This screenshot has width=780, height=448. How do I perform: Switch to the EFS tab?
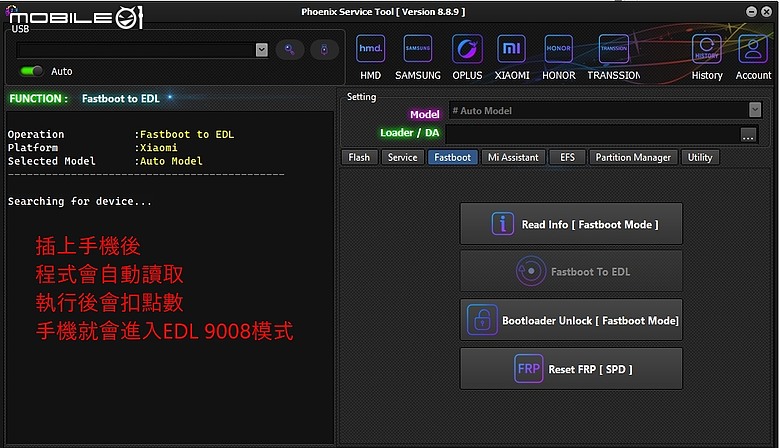click(567, 158)
